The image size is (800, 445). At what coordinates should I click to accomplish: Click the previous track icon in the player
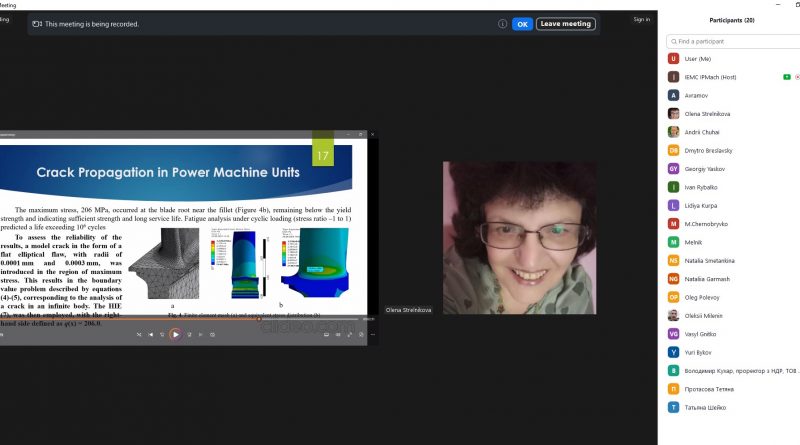149,335
